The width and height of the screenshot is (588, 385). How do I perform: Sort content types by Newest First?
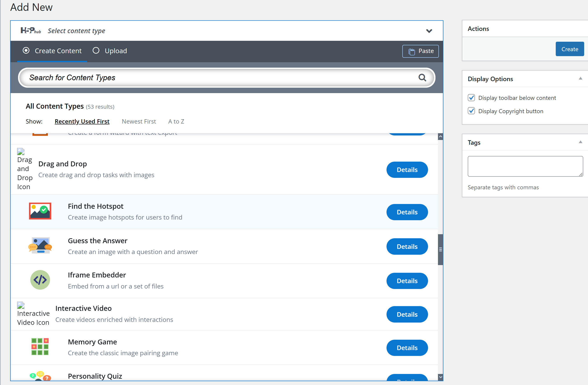tap(139, 121)
